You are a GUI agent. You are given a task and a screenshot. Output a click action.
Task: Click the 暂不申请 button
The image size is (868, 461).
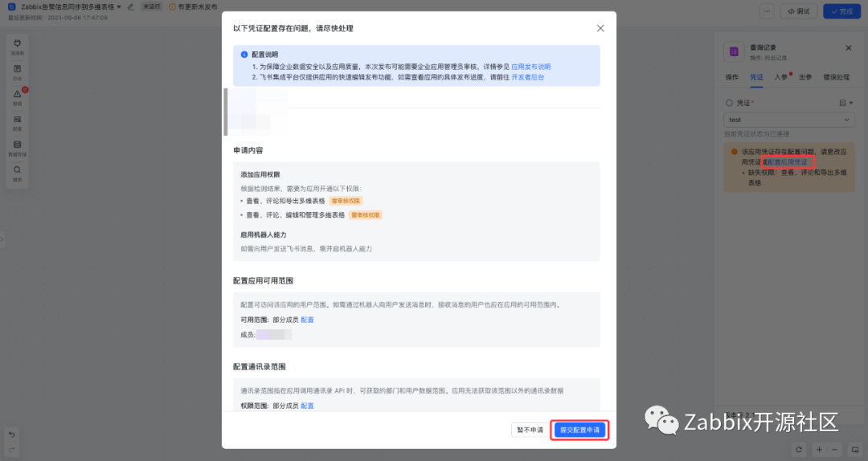pyautogui.click(x=530, y=430)
